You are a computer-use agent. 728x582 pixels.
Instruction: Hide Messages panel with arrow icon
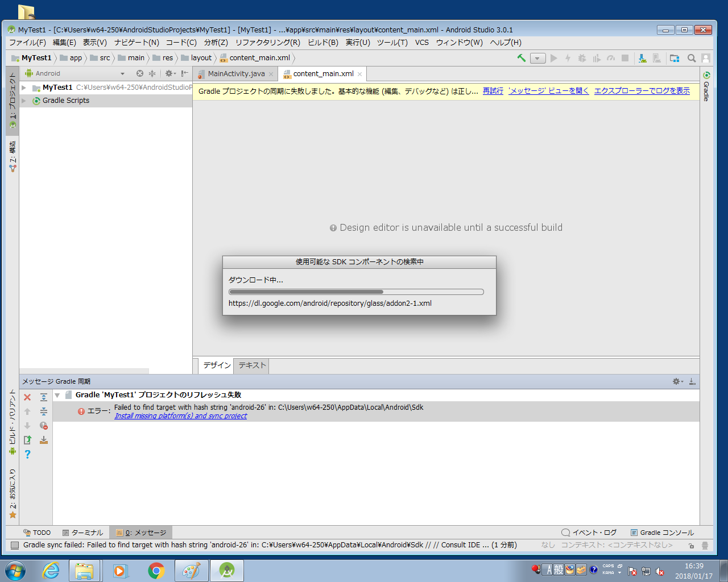click(692, 381)
